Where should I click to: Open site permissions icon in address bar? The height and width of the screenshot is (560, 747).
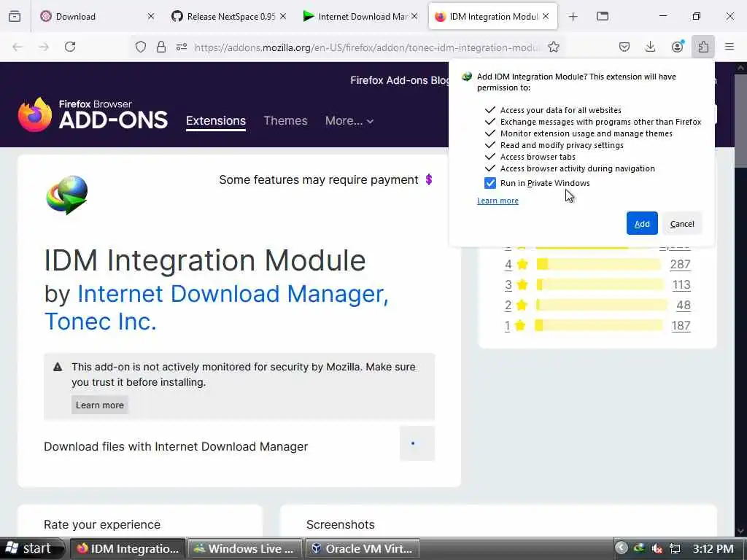click(182, 47)
